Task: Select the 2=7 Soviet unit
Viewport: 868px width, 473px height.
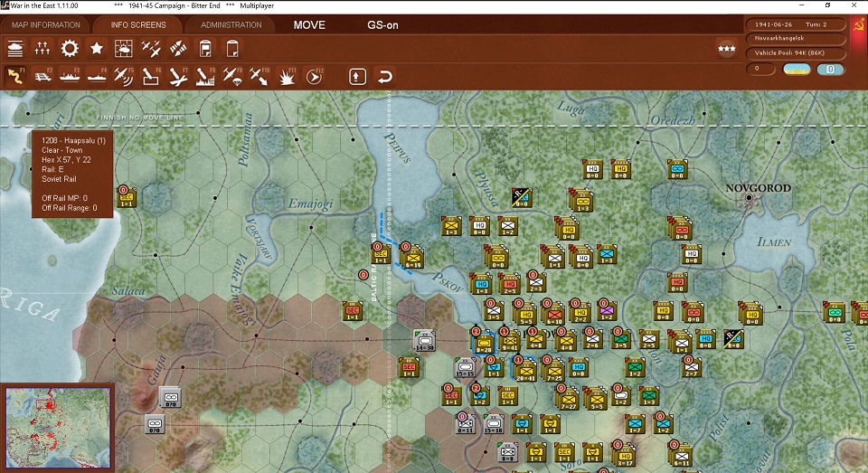Action: (x=691, y=367)
